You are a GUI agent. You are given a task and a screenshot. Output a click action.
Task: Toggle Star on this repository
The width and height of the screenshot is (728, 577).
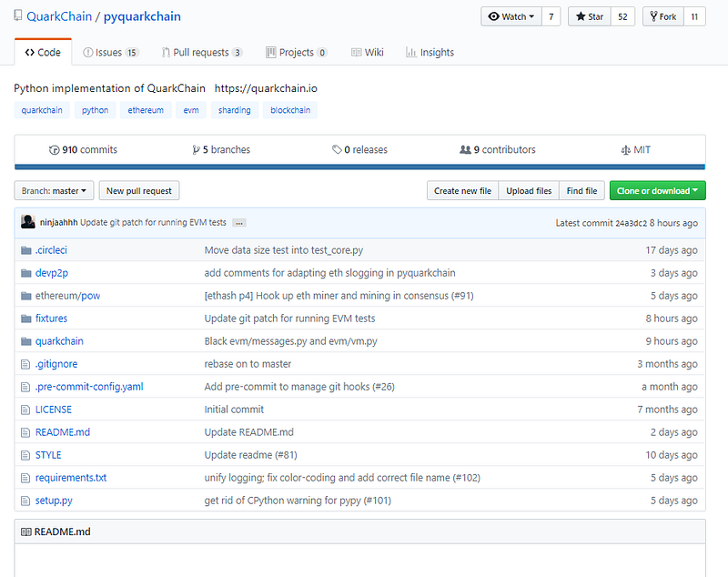point(589,16)
